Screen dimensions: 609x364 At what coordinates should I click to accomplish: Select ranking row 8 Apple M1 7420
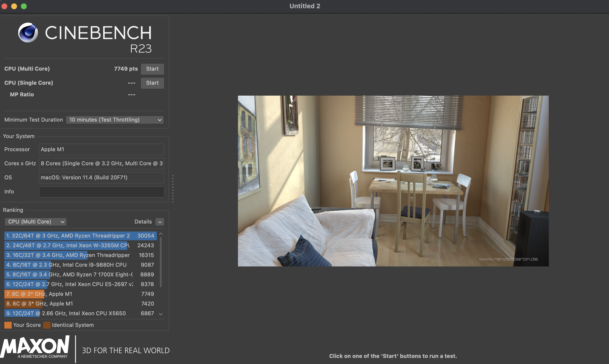(x=80, y=304)
